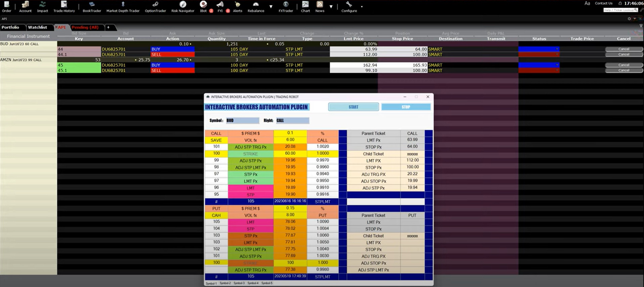
Task: Click the lock icon beside clock
Action: pos(620,3)
